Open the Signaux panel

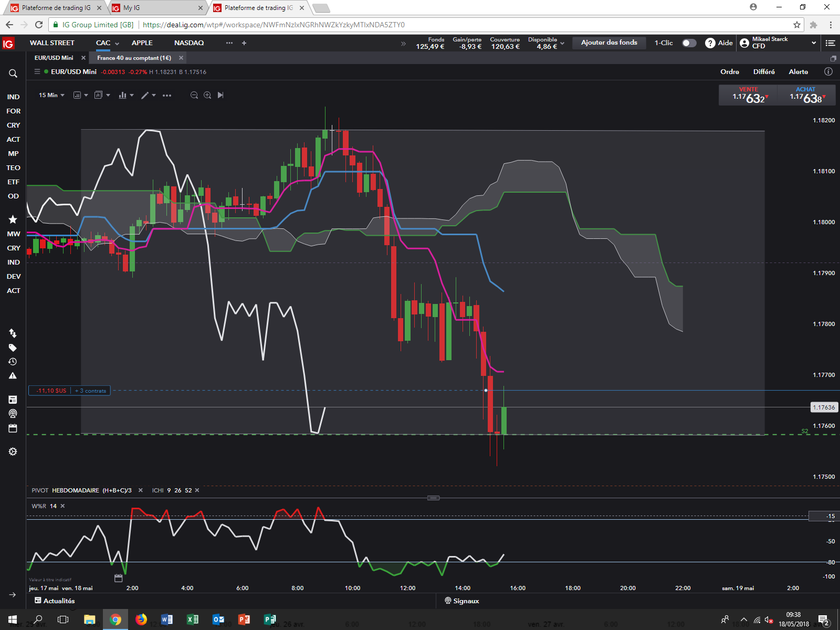coord(462,601)
